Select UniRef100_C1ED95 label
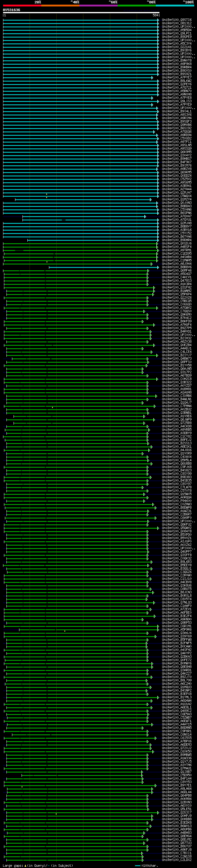Screen dimensions: 197x868 (177, 253)
